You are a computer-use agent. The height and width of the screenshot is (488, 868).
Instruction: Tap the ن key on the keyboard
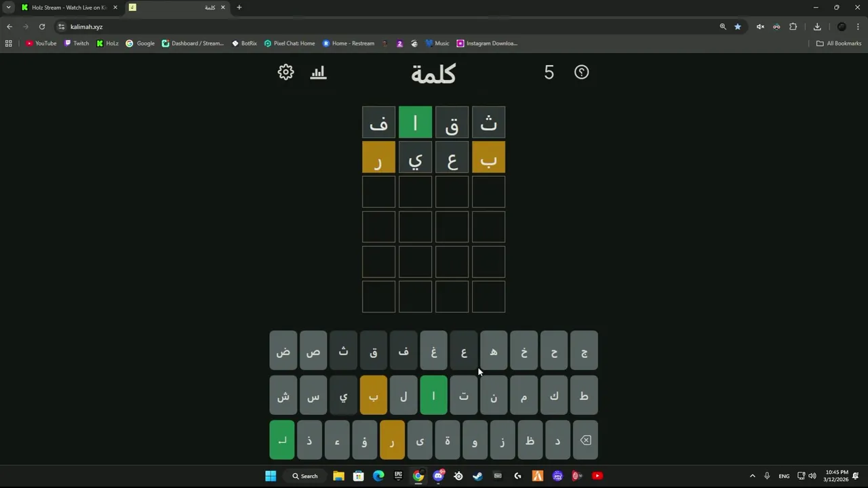click(x=494, y=395)
